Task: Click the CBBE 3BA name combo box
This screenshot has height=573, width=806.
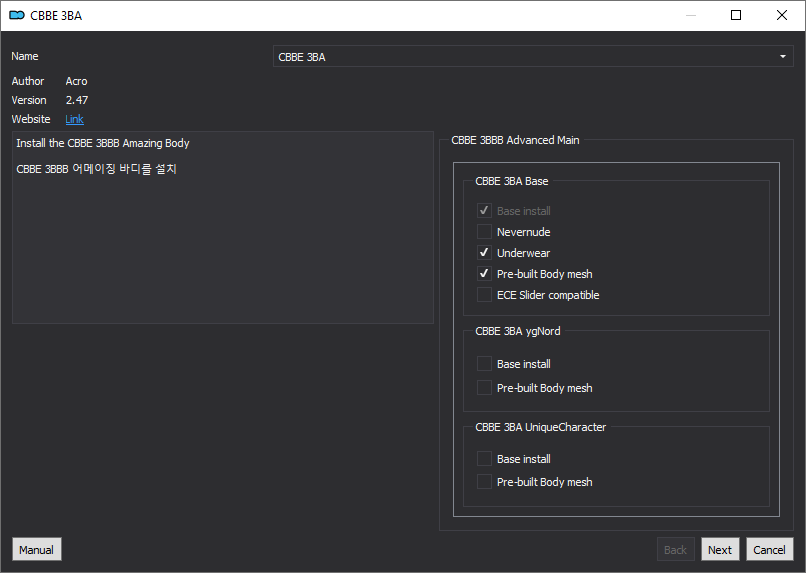Action: (x=533, y=57)
